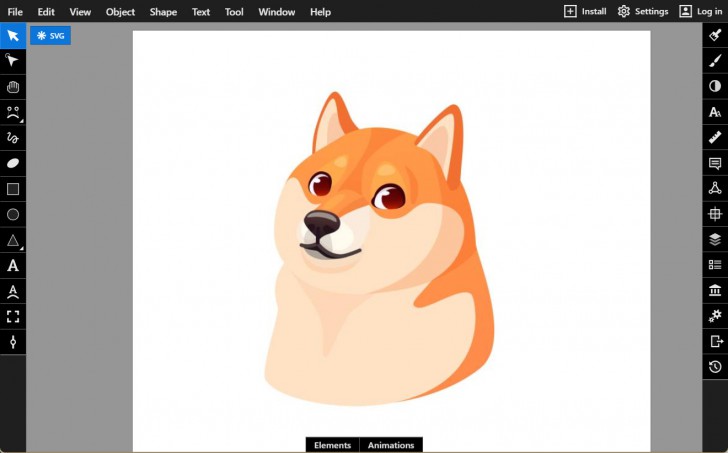Open the Text menu

point(201,12)
